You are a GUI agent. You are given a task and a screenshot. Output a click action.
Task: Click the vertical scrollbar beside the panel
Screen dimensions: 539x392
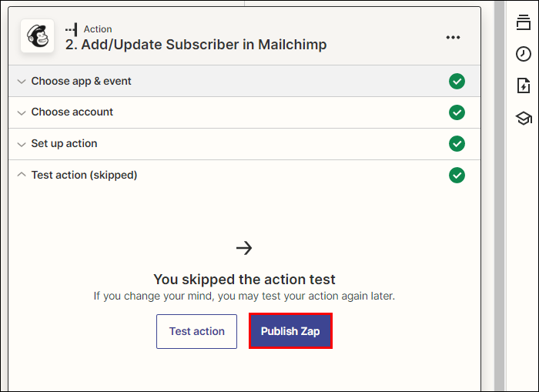(500, 196)
